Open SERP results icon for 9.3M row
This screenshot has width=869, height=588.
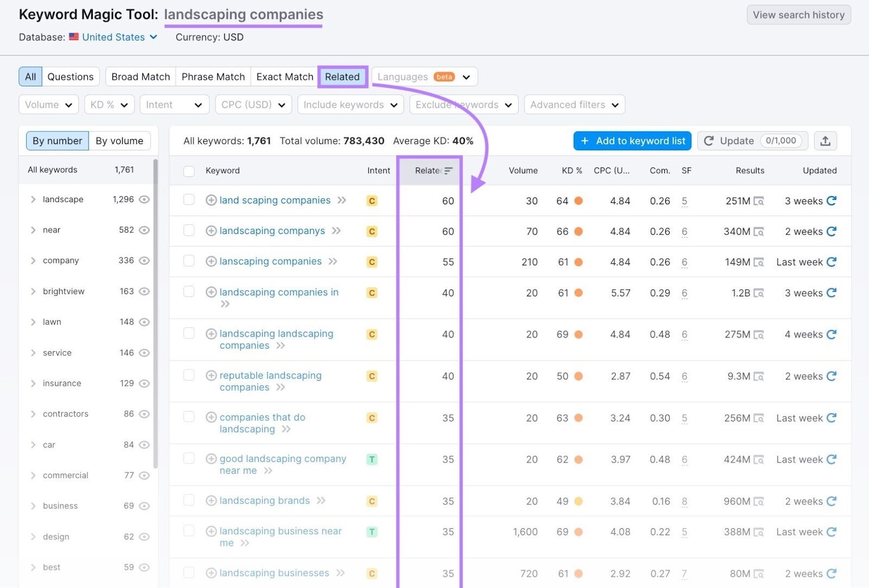[x=759, y=377]
